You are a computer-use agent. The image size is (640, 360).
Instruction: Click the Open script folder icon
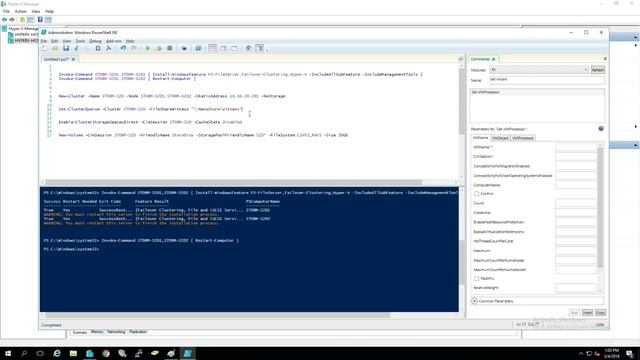[55, 48]
